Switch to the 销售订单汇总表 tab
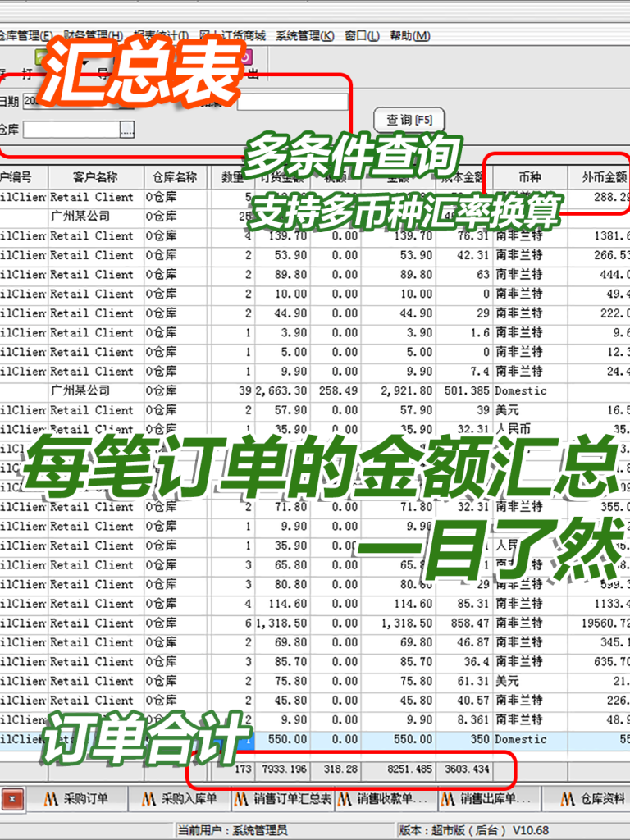This screenshot has height=840, width=630. click(284, 799)
